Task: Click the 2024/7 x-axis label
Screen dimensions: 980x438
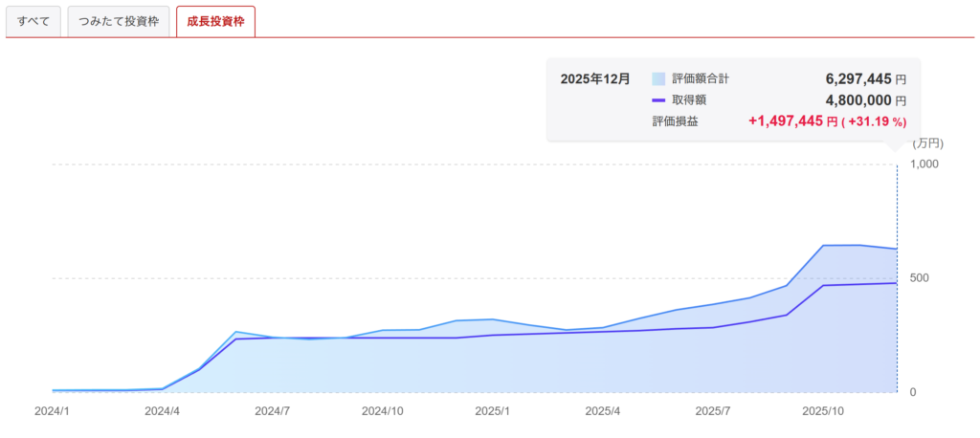Action: coord(273,411)
